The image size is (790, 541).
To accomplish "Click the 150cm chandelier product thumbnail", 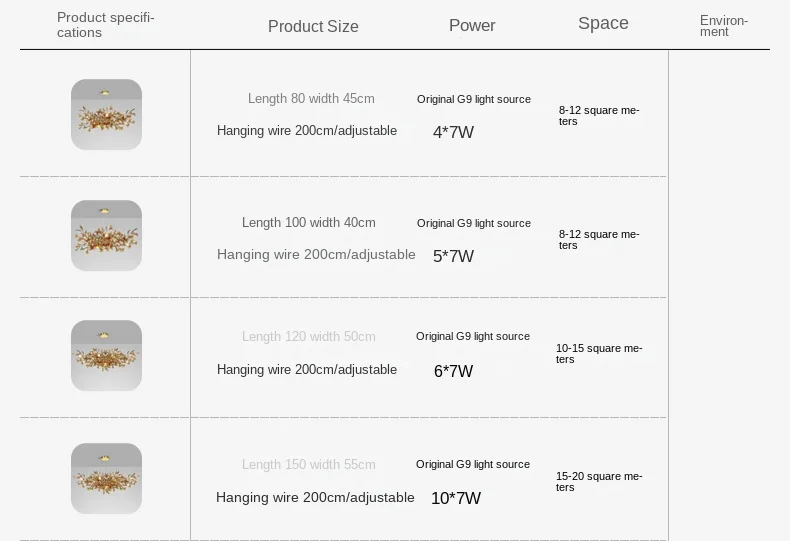I will (106, 479).
